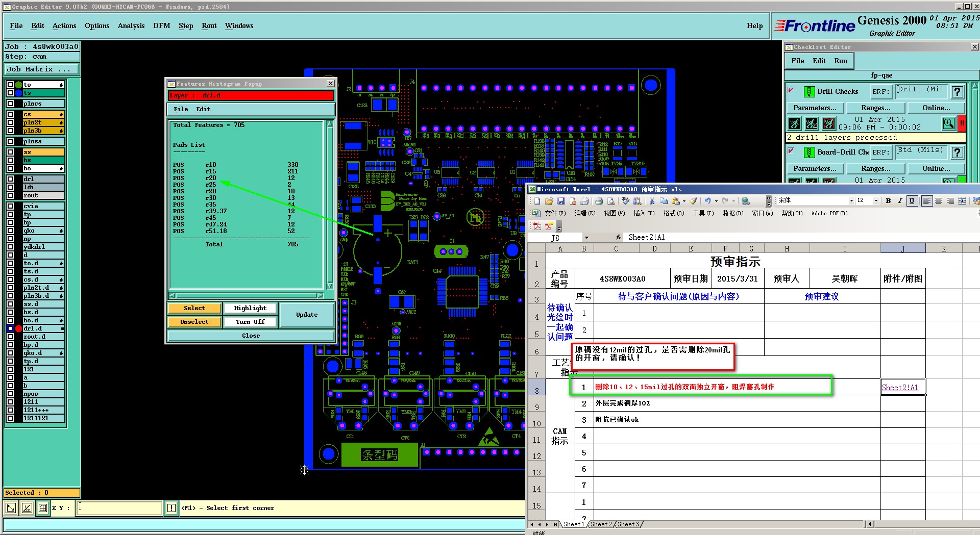Click Drill Checks first run-action icon
Image resolution: width=980 pixels, height=535 pixels.
pyautogui.click(x=795, y=123)
